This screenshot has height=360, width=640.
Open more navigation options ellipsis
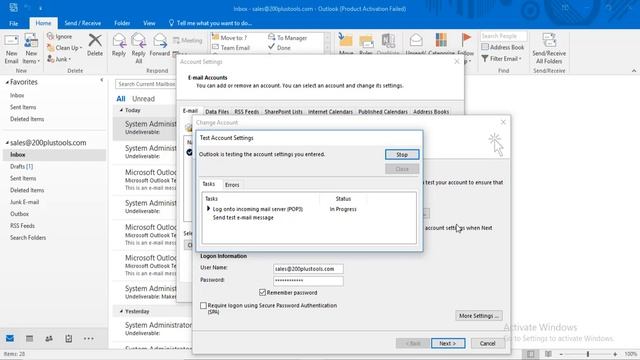(89, 338)
